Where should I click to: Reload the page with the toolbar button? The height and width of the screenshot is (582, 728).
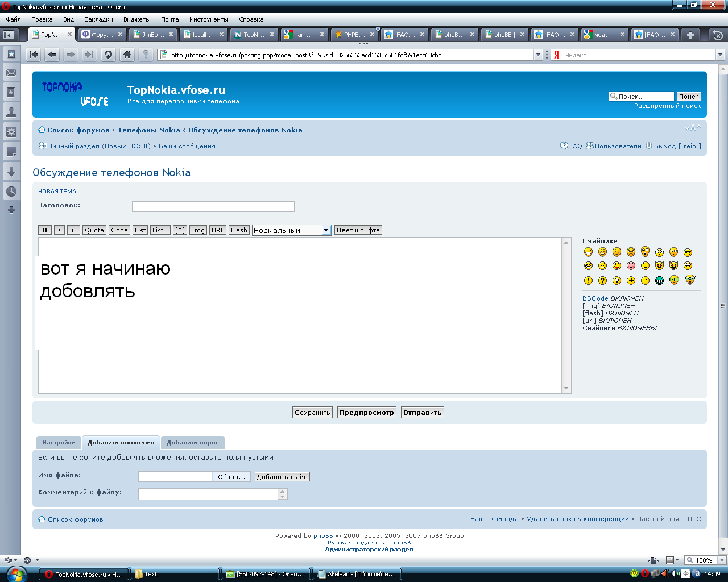pos(108,55)
